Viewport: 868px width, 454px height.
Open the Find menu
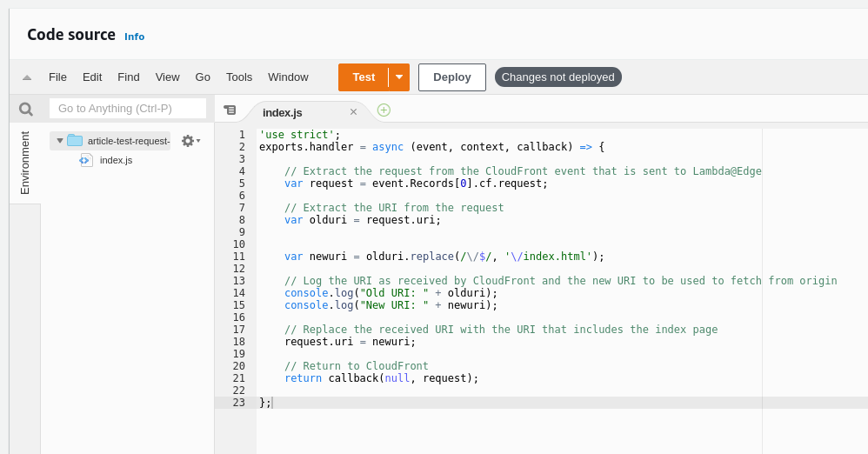(129, 77)
